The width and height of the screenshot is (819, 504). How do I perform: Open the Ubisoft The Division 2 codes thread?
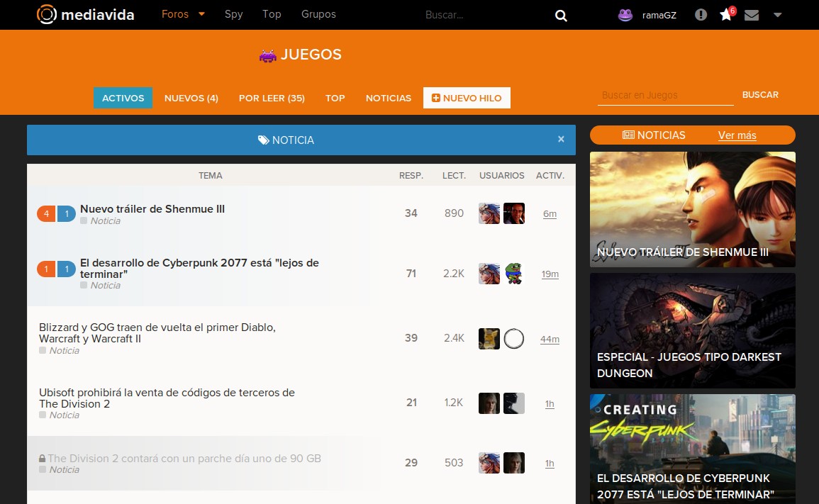pos(167,398)
